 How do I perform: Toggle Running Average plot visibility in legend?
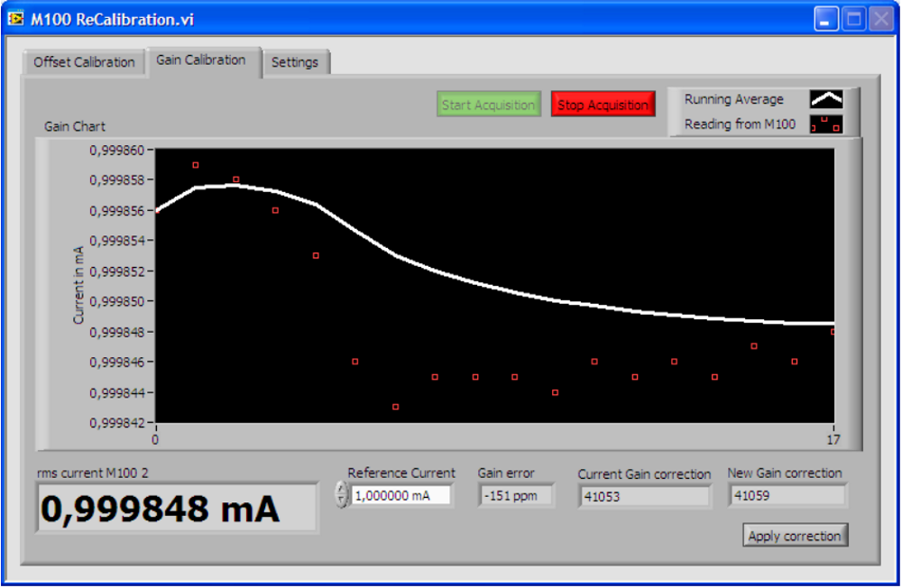[x=827, y=99]
